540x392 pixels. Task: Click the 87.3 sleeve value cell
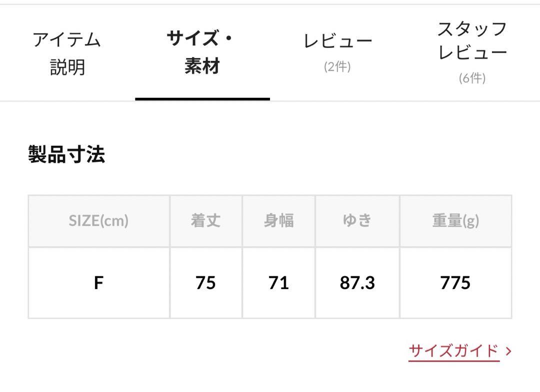357,283
